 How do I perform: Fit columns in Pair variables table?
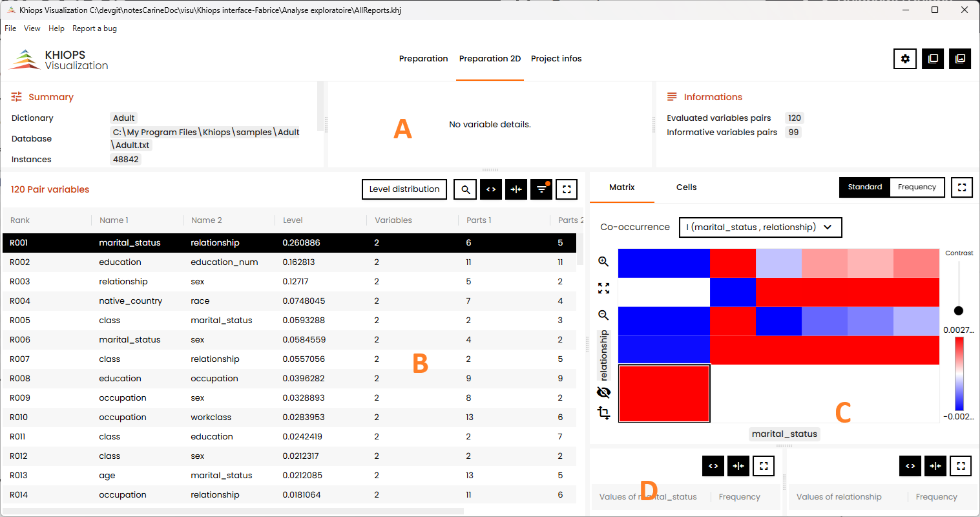click(516, 189)
